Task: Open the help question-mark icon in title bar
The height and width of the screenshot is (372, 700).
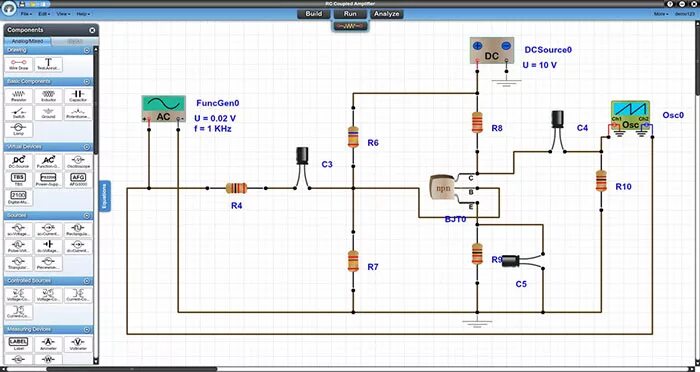Action: coord(670,4)
